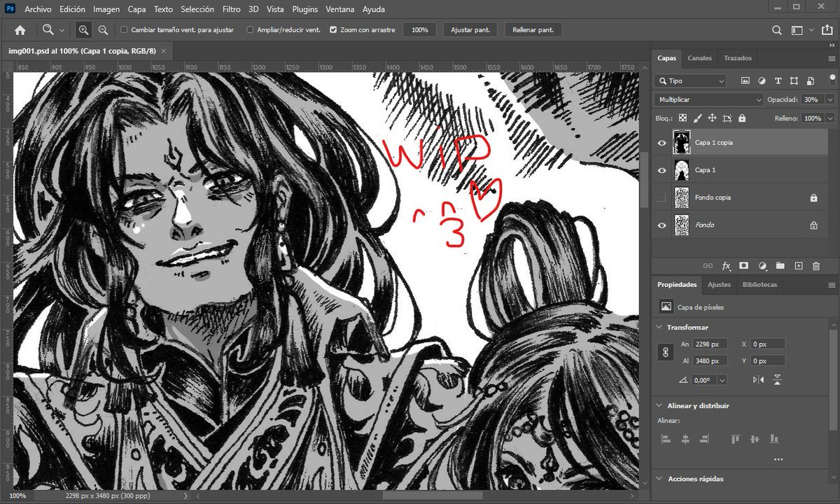Lock position move icon
840x504 pixels.
coord(712,118)
